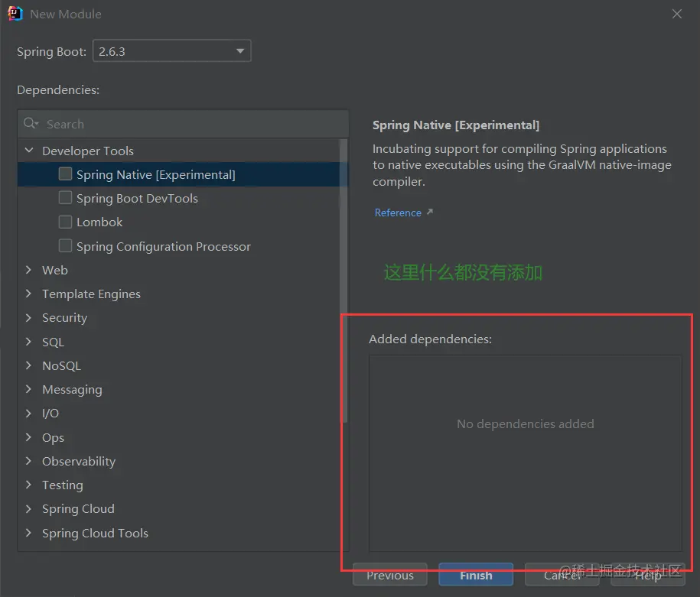This screenshot has width=700, height=597.
Task: Close the New Module dialog
Action: point(677,14)
